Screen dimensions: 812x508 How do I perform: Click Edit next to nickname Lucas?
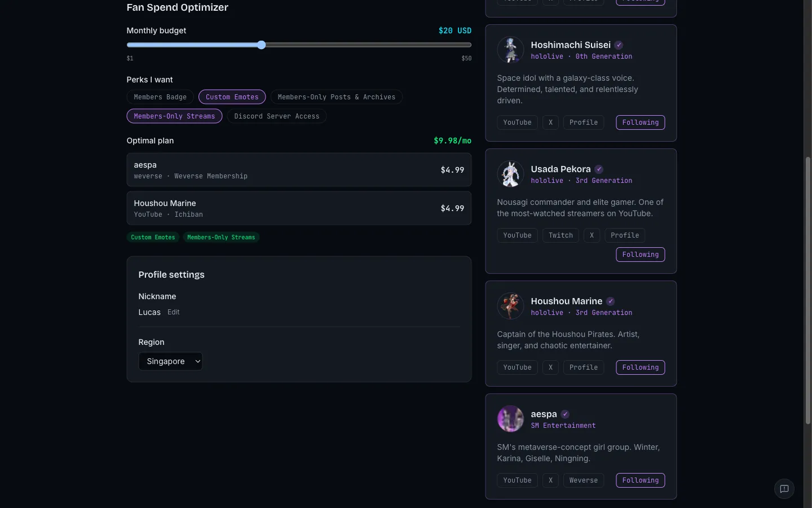pos(174,312)
